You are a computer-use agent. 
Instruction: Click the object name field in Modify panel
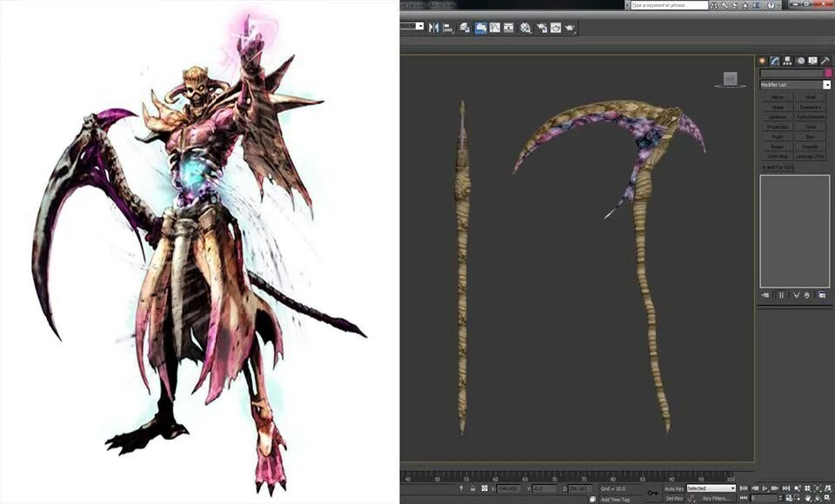tap(792, 73)
